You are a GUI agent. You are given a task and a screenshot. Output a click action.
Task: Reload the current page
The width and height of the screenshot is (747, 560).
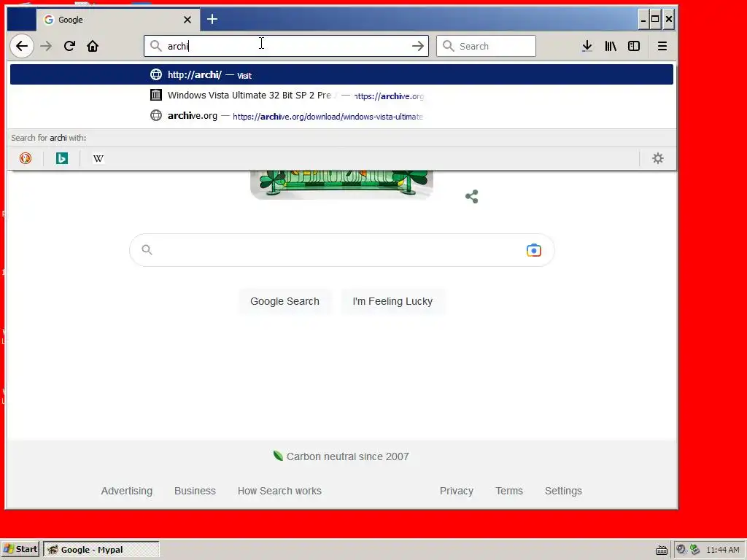coord(69,46)
